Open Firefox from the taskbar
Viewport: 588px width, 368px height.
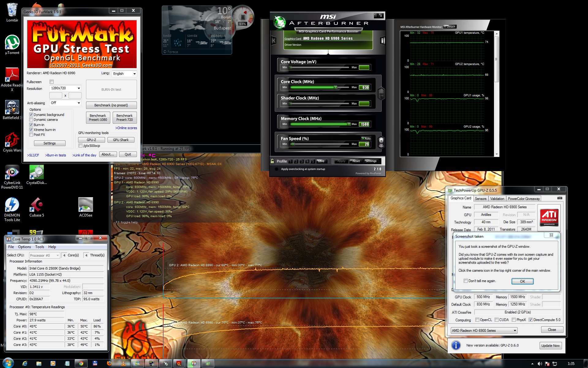click(109, 363)
